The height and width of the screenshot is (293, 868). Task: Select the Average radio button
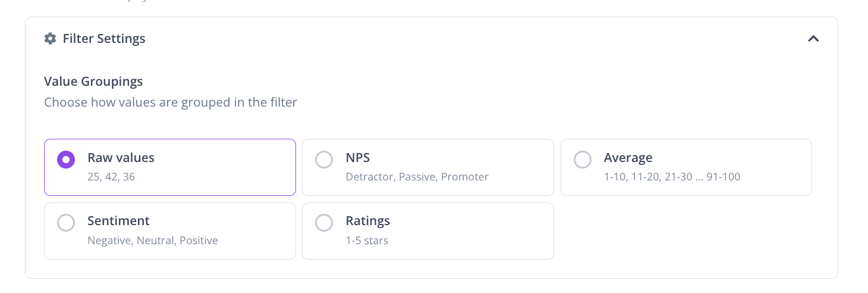pos(583,160)
